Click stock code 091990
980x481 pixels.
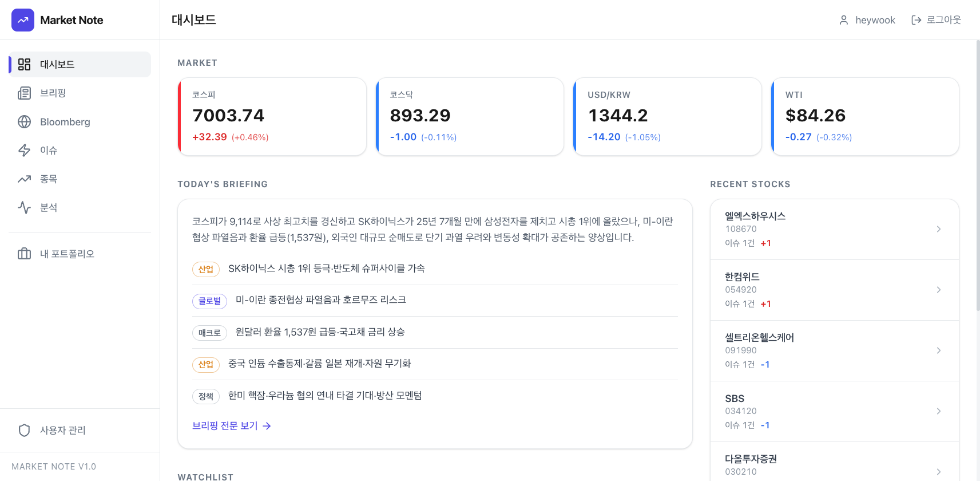tap(741, 350)
